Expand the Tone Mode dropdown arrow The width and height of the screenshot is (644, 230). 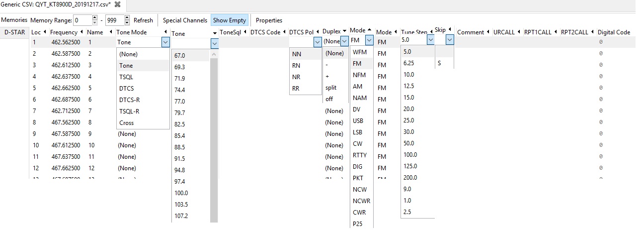pyautogui.click(x=165, y=43)
